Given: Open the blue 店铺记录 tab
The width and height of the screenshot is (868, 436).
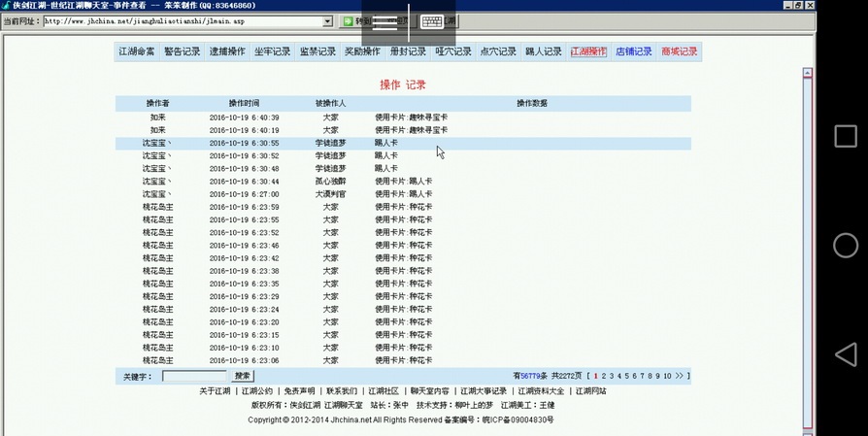Looking at the screenshot, I should coord(634,51).
